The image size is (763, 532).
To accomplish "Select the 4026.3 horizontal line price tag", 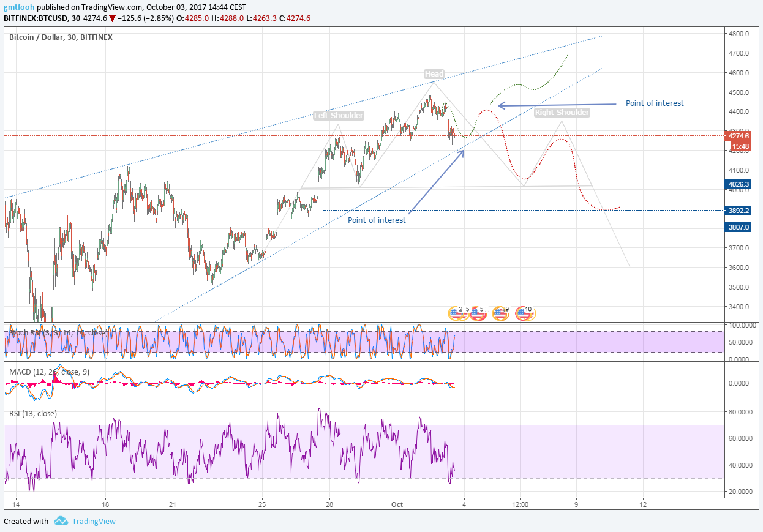I will pos(739,184).
